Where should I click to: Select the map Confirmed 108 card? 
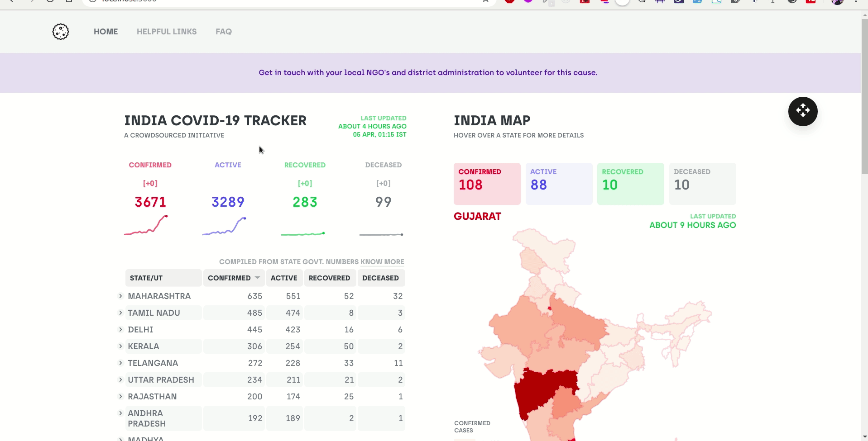(x=487, y=184)
